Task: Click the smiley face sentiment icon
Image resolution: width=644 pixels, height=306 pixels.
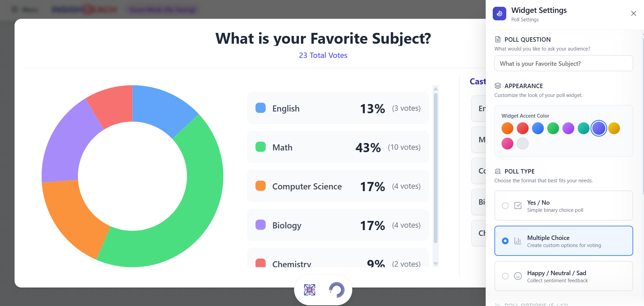Action: coord(518,276)
